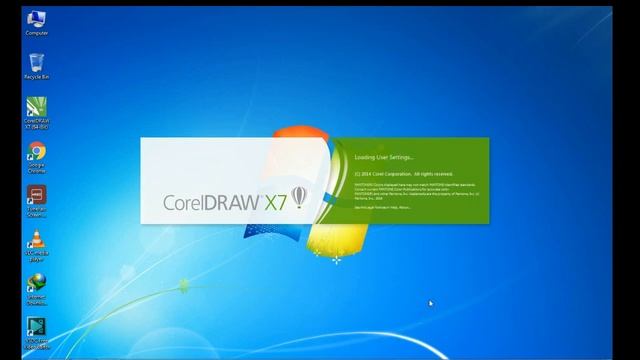Launch CorelDRAW X7 (64-Bit) desktop shortcut
The height and width of the screenshot is (360, 640).
36,113
